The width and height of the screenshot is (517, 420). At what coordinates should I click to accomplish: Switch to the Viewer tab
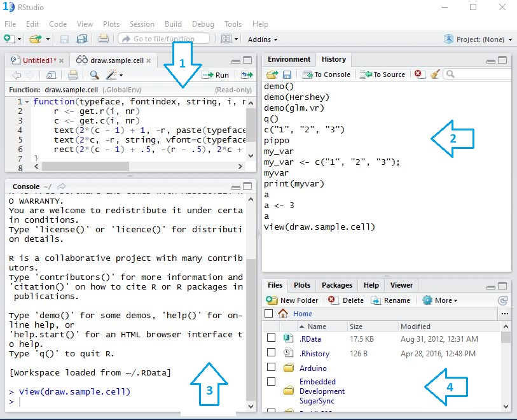(x=401, y=285)
